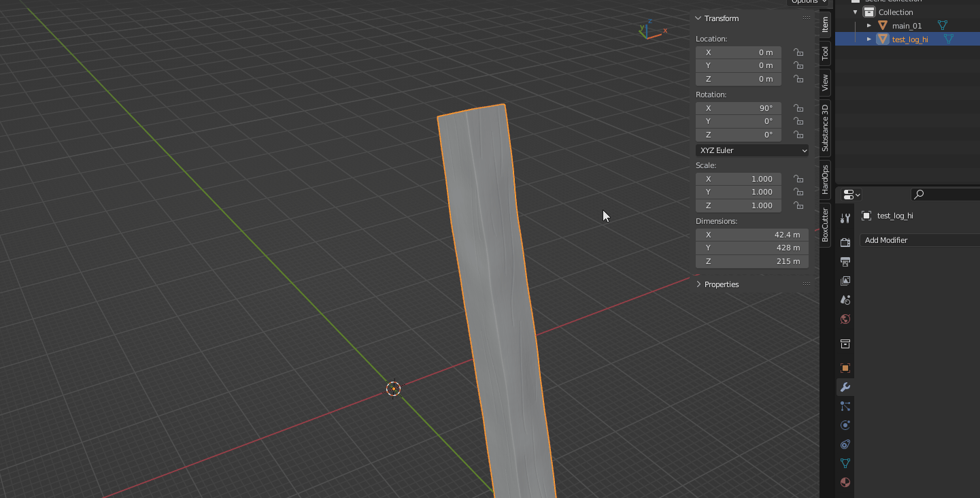Lock the Location Y value

click(x=799, y=65)
